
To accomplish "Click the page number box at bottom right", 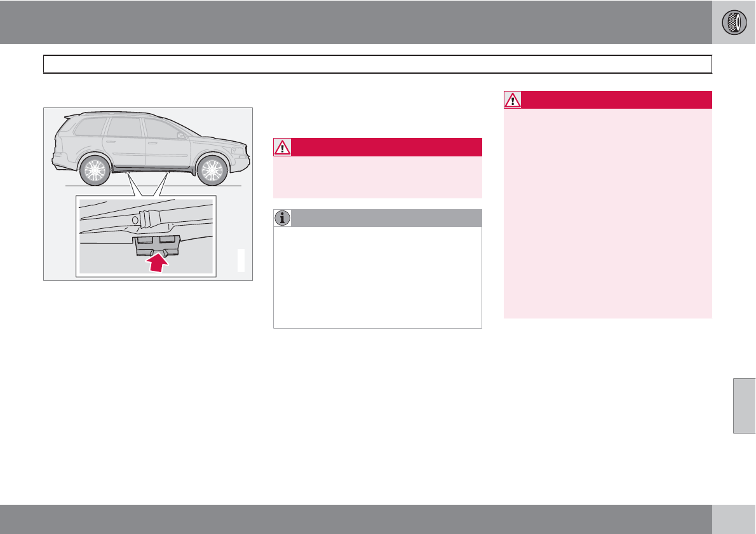I will pyautogui.click(x=734, y=519).
